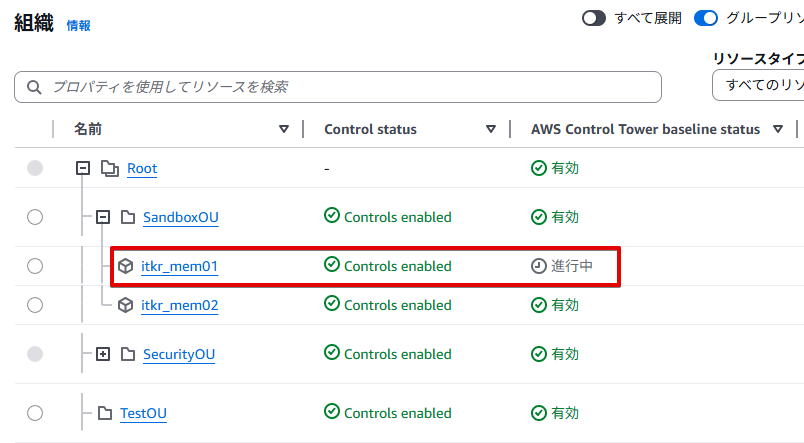Open the resource type dropdown
Screen dimensions: 804x443
[758, 86]
